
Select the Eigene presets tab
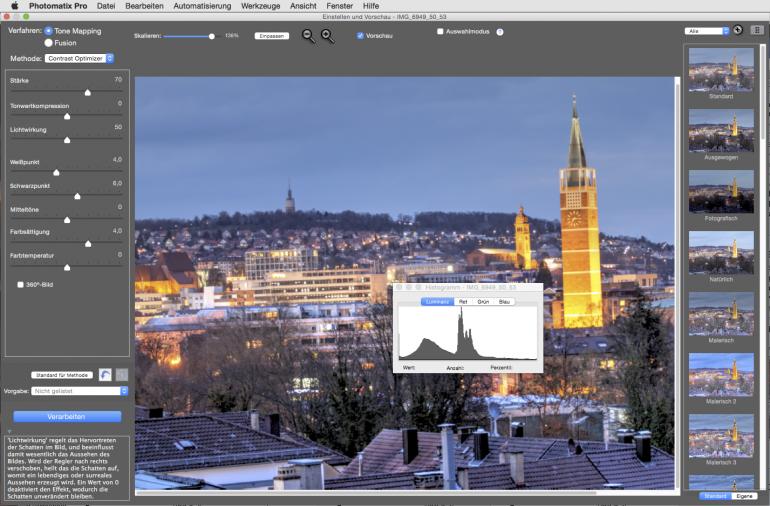(744, 496)
